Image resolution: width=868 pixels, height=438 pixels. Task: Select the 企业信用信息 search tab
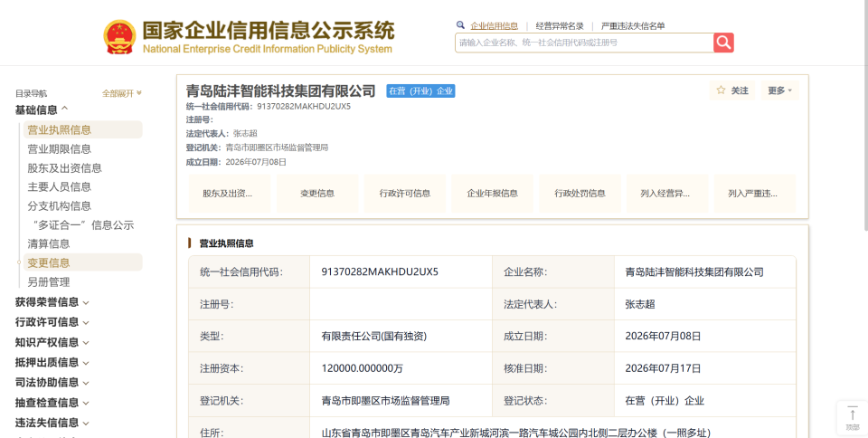tap(495, 26)
